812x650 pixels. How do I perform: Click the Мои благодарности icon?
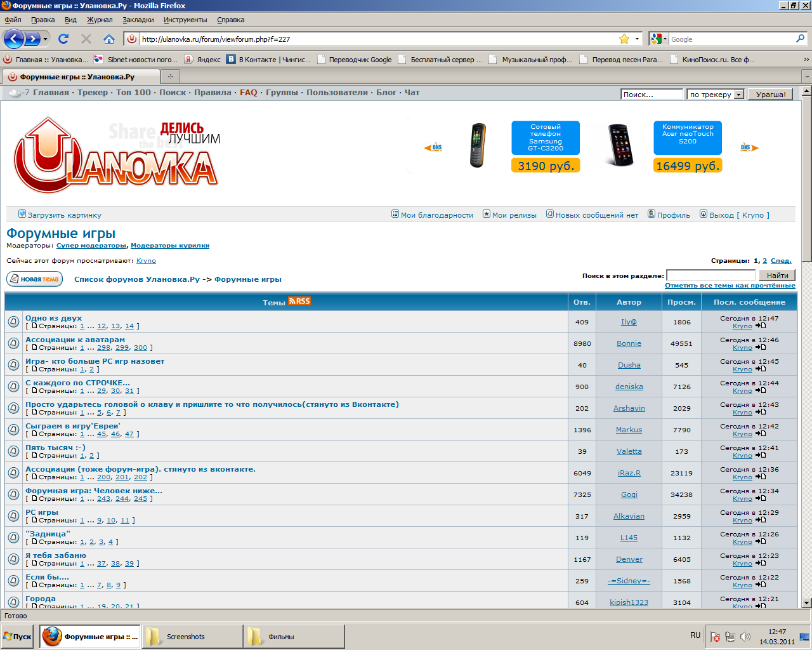pyautogui.click(x=395, y=215)
